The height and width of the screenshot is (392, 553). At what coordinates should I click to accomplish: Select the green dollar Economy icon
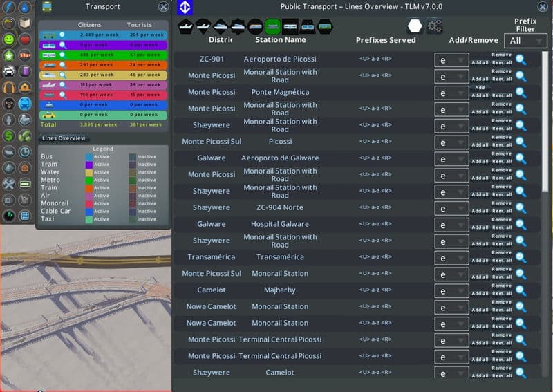point(9,136)
